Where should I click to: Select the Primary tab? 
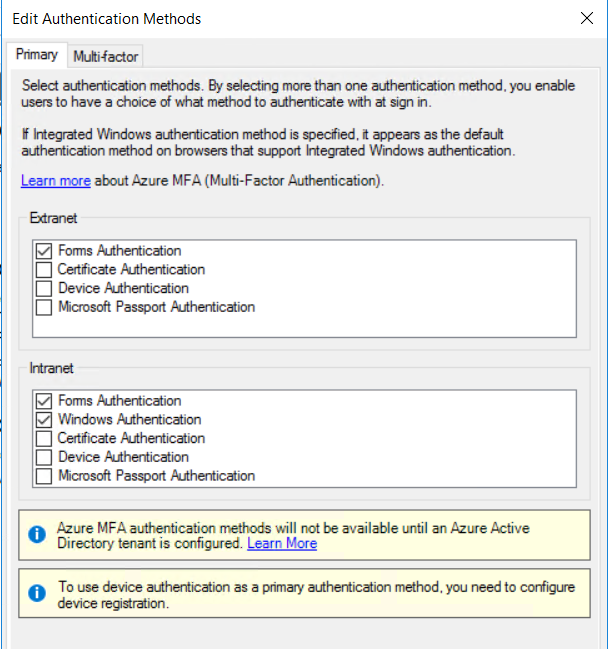(37, 55)
